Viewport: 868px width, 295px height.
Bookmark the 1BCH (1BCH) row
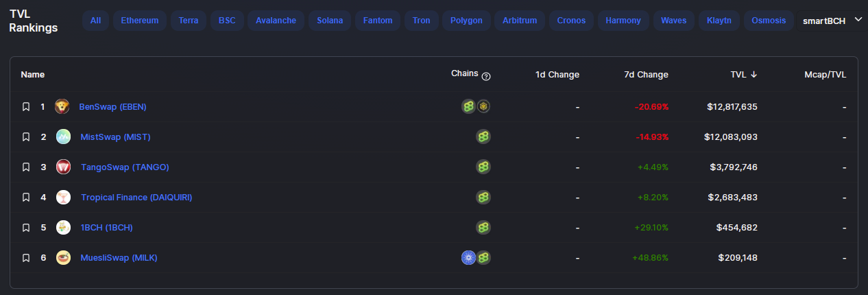click(26, 228)
